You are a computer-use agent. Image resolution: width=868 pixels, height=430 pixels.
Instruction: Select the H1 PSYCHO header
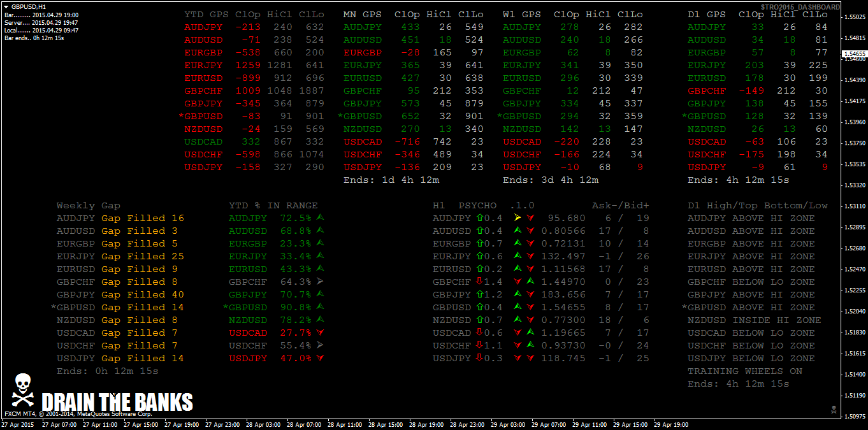[465, 205]
